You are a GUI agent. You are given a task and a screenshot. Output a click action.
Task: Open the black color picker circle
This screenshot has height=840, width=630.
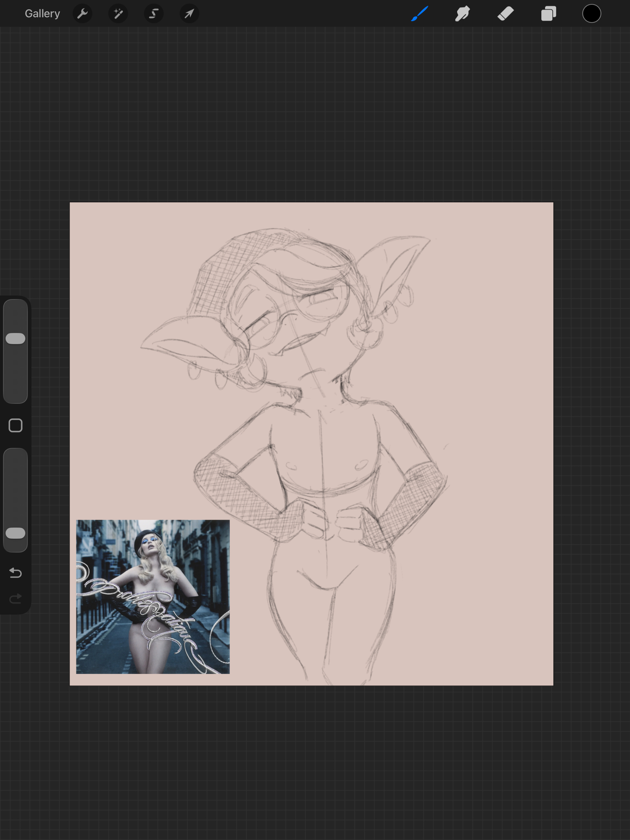[x=591, y=14]
